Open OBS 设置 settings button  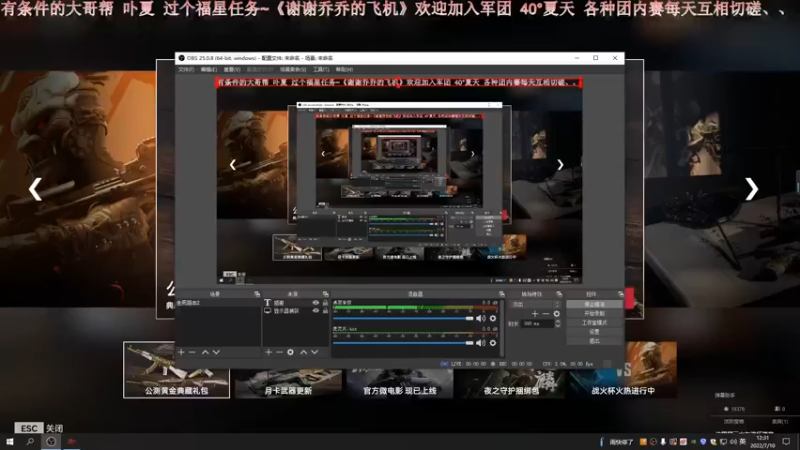tap(594, 332)
